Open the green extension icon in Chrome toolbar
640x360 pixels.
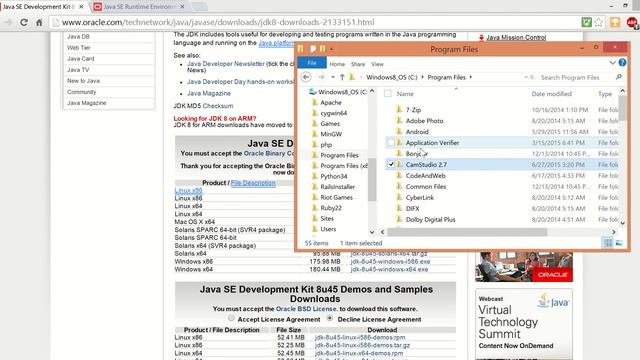(587, 22)
